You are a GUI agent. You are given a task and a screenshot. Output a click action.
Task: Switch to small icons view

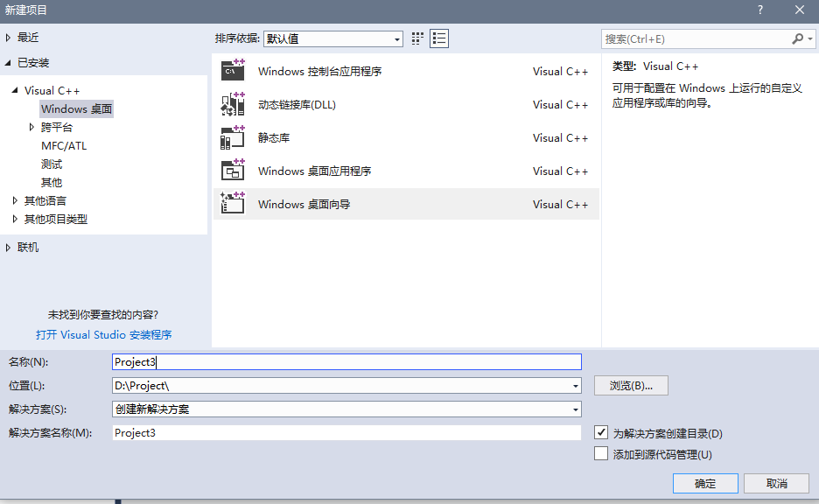[x=416, y=38]
